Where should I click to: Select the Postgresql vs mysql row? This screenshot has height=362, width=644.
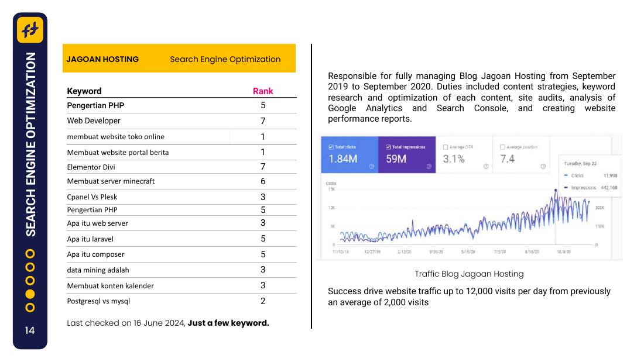pos(181,301)
